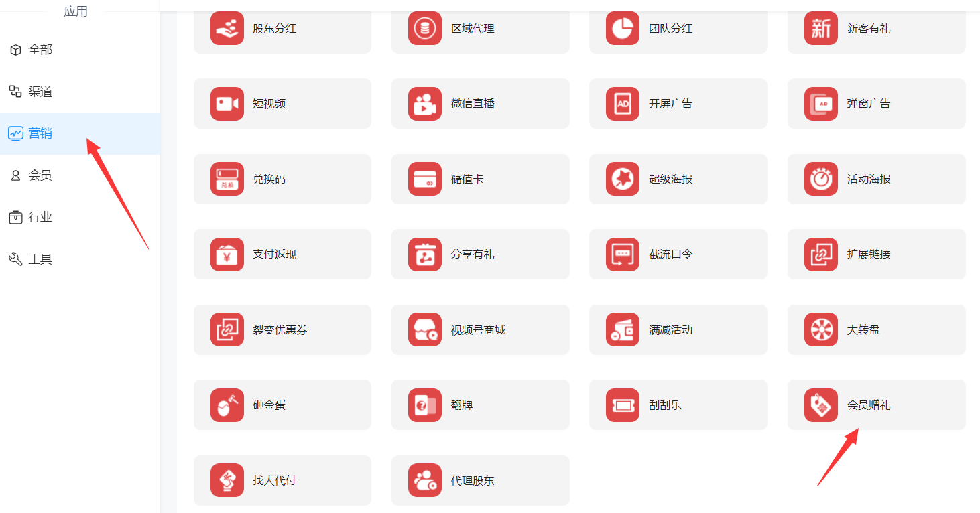
Task: Click the 代理股东 label
Action: (473, 481)
